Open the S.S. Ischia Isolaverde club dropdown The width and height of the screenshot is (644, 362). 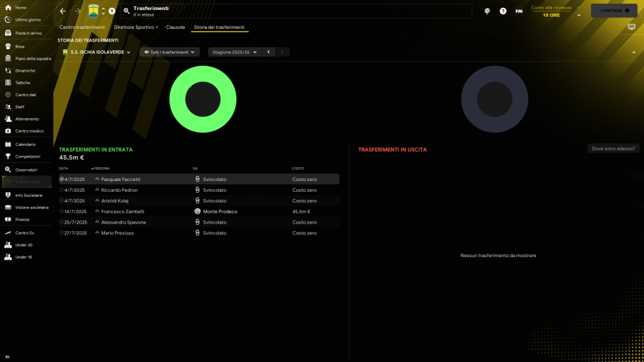pyautogui.click(x=97, y=52)
